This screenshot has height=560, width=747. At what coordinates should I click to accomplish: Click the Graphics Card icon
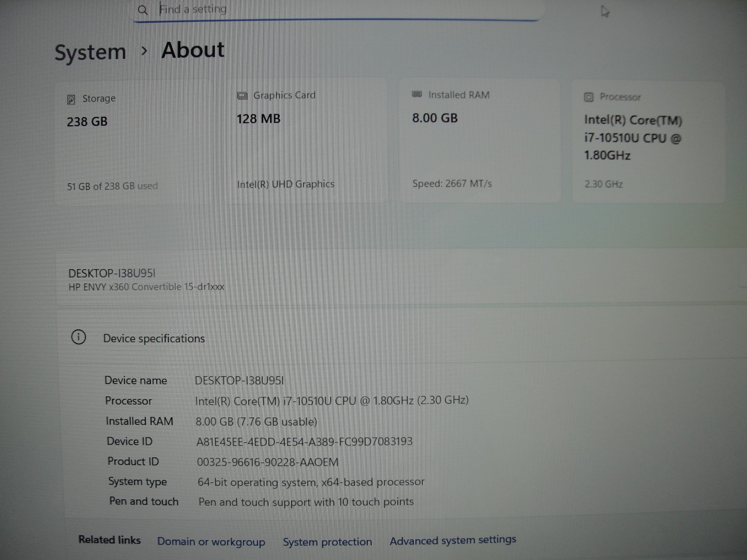[x=242, y=96]
